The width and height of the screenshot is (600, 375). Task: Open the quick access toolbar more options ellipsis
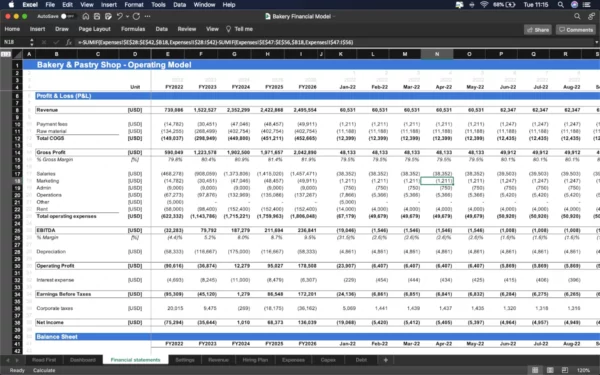coord(148,16)
